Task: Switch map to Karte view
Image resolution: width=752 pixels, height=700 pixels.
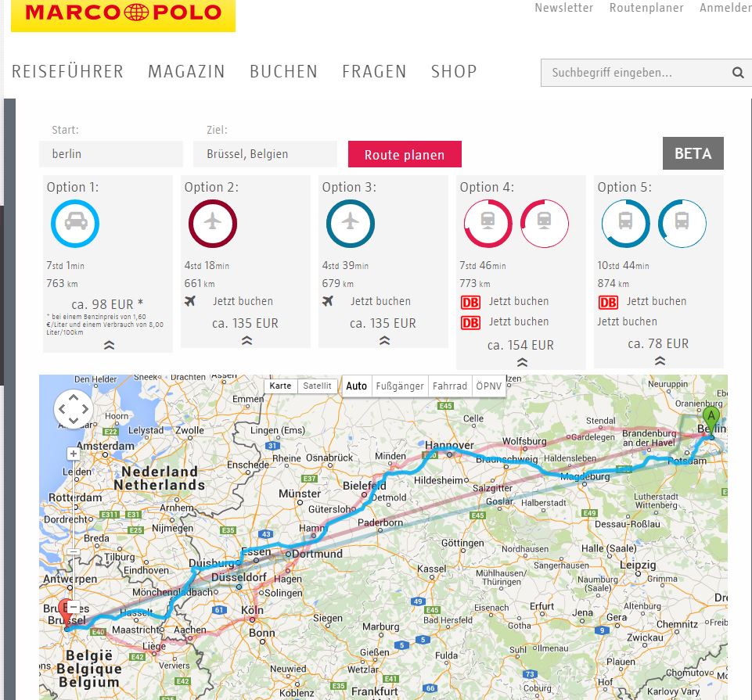Action: click(x=281, y=386)
